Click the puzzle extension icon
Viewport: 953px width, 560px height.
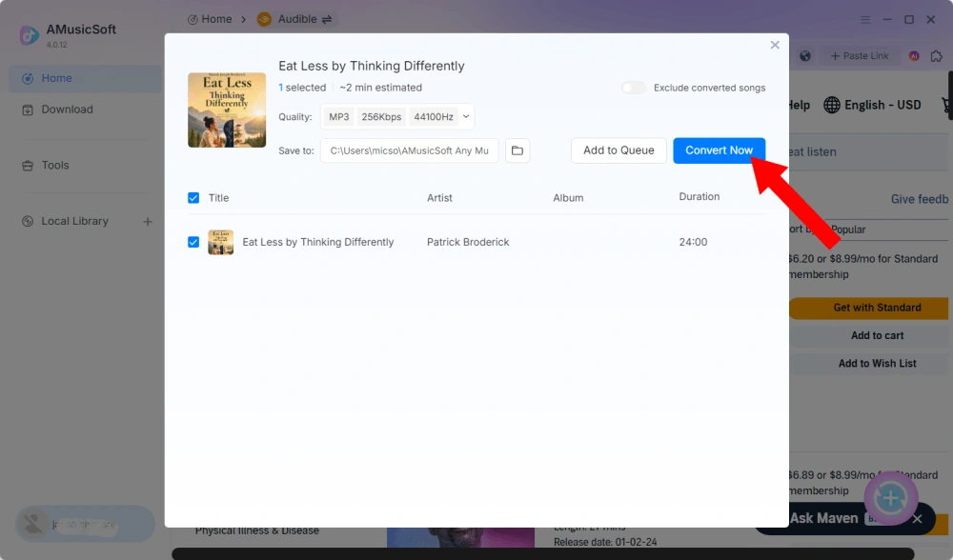click(937, 56)
